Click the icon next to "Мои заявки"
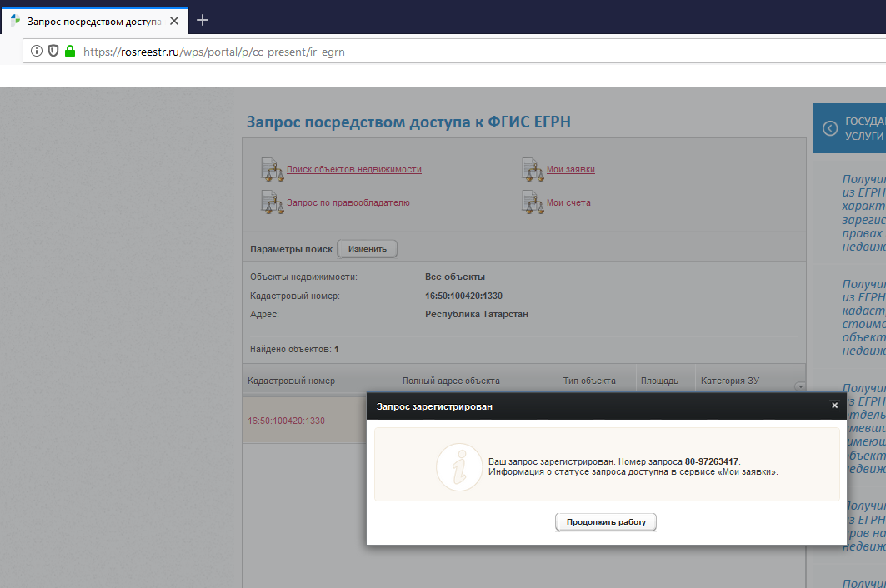 click(533, 169)
